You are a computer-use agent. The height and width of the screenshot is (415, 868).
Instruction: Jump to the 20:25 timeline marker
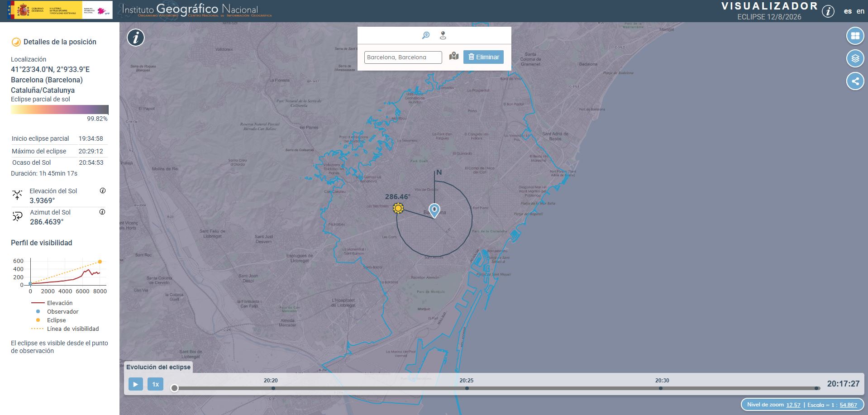(467, 388)
